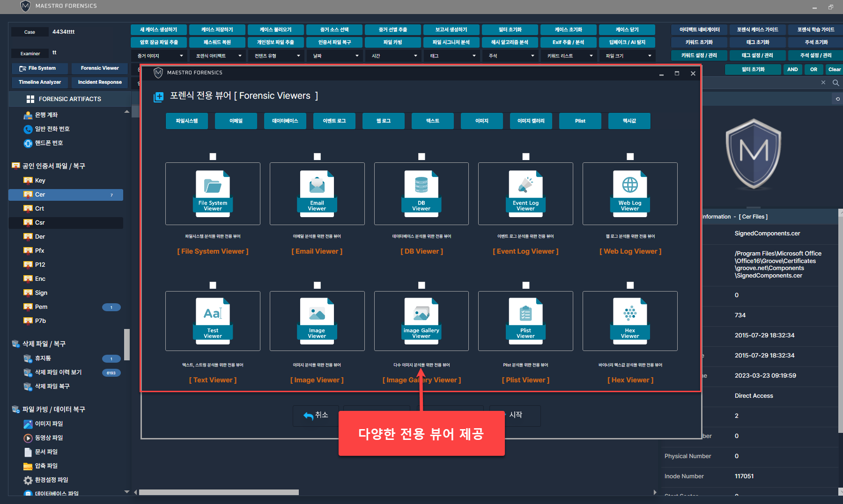
Task: Select the Pem certificate tree item
Action: (x=41, y=307)
